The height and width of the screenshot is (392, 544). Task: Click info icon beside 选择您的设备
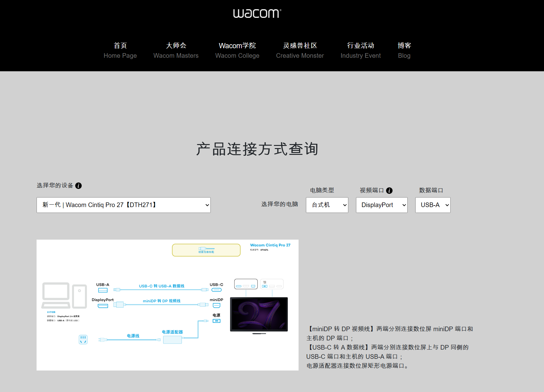(79, 186)
